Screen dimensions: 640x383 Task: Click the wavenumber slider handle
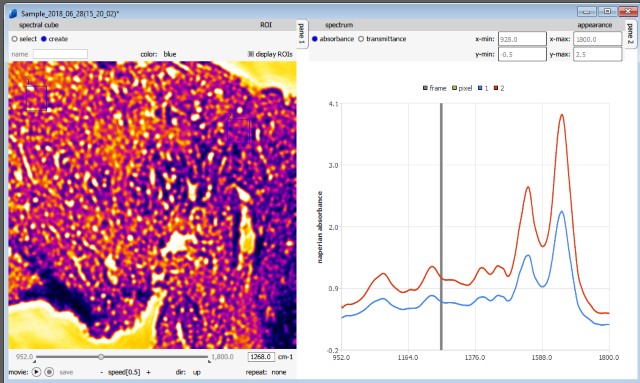tap(101, 357)
